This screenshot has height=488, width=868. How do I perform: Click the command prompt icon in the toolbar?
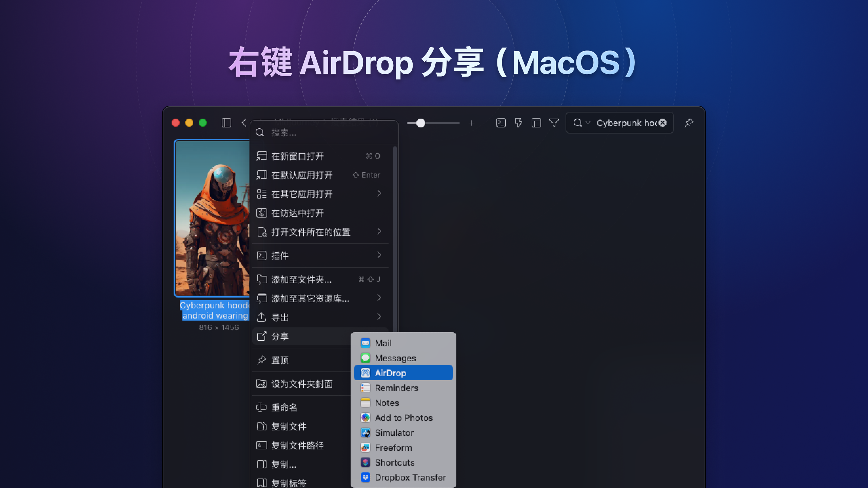pyautogui.click(x=501, y=123)
